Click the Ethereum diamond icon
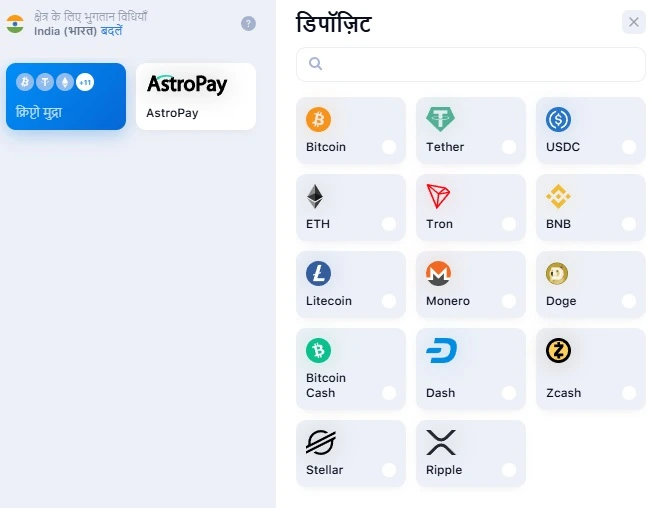The width and height of the screenshot is (652, 508). click(x=315, y=197)
